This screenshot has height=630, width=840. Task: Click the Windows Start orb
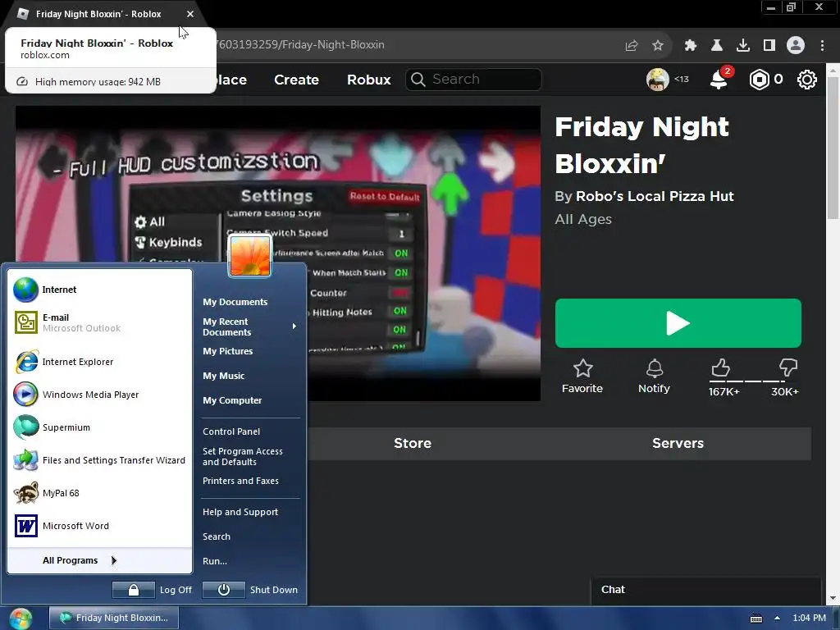(21, 619)
